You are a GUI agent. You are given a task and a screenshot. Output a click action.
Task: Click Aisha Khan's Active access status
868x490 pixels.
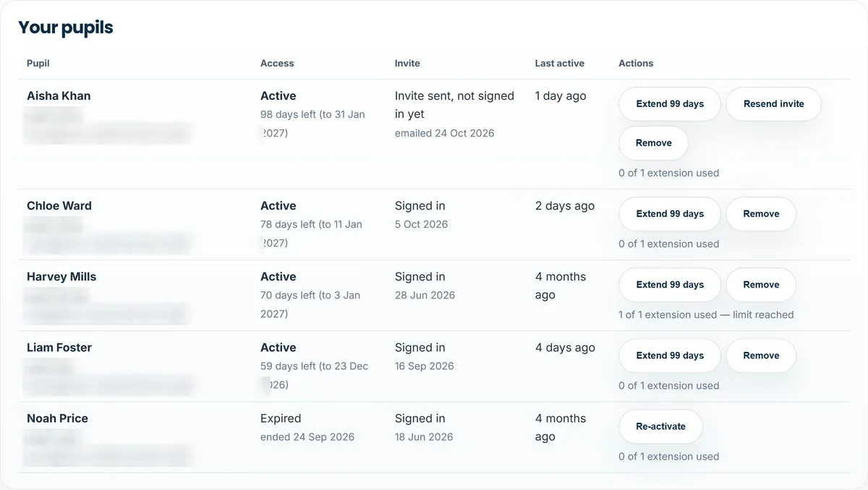(x=278, y=96)
